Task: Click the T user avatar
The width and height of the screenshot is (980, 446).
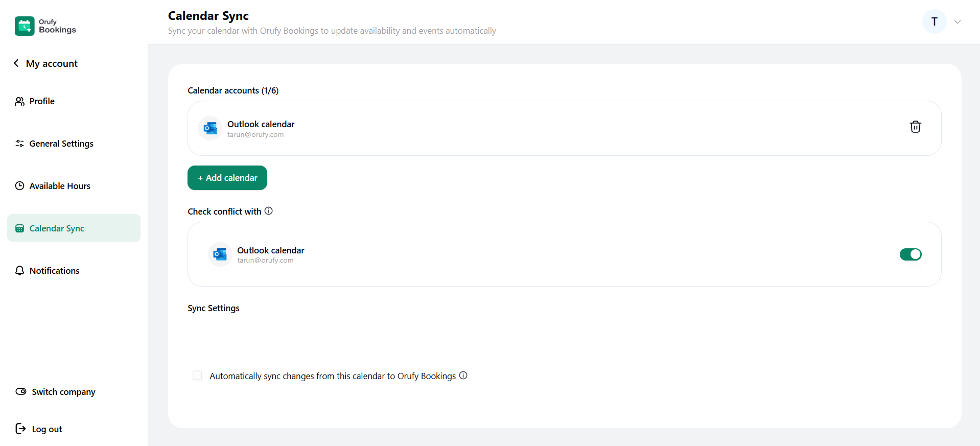Action: [934, 22]
